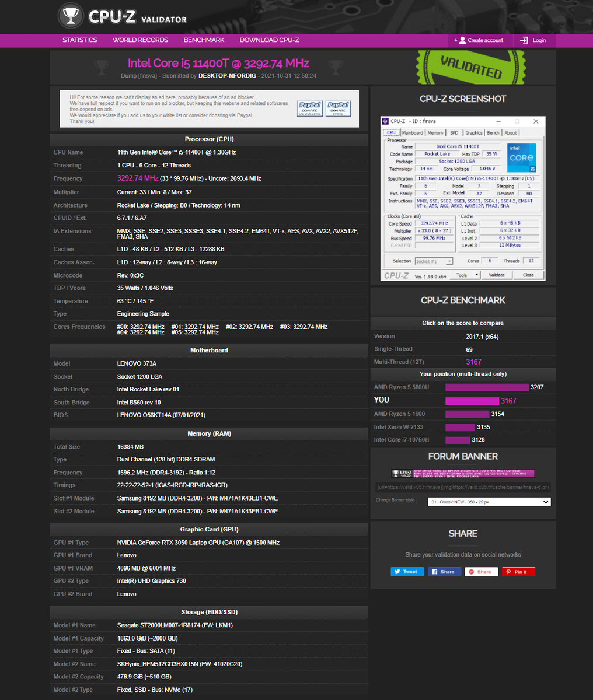Click the single-thread score 69

469,349
